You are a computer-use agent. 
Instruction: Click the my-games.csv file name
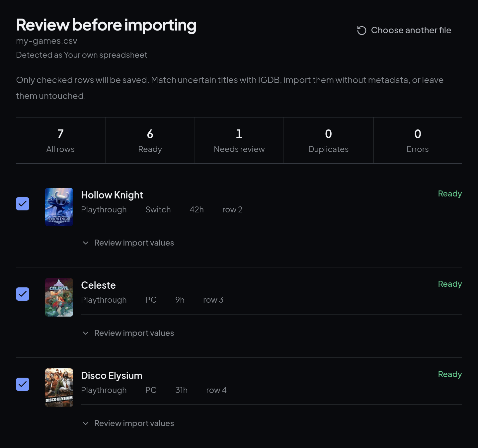[46, 41]
